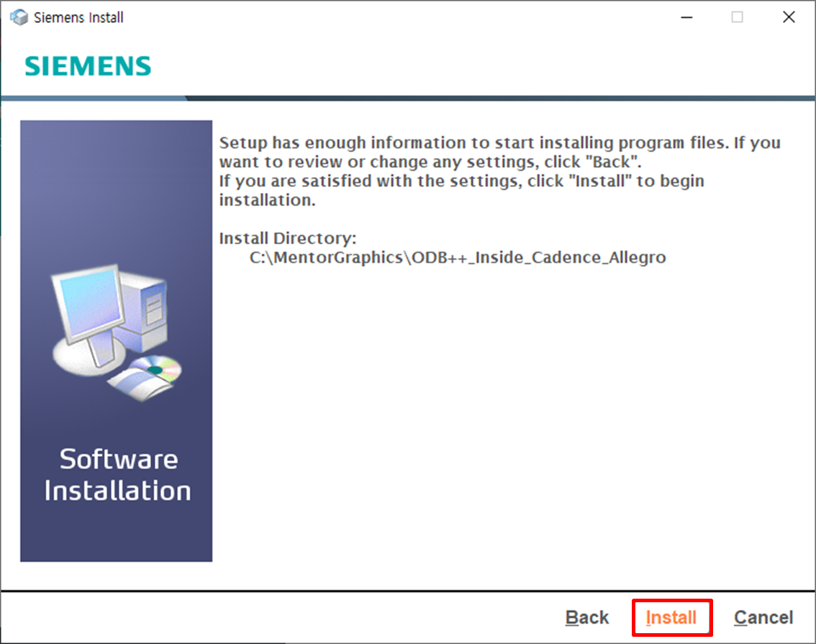Click the 'Software Installation' banner text
Screen dimensions: 816x644
(117, 475)
